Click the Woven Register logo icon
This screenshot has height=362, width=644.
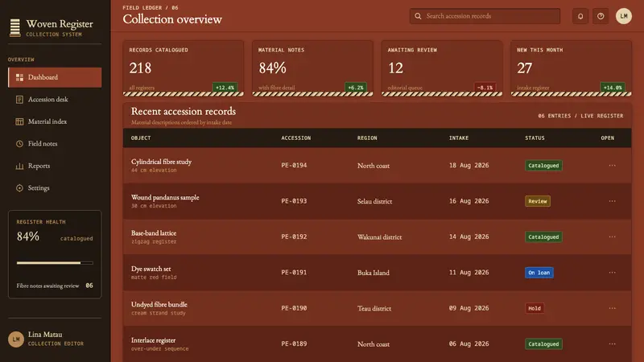coord(15,28)
